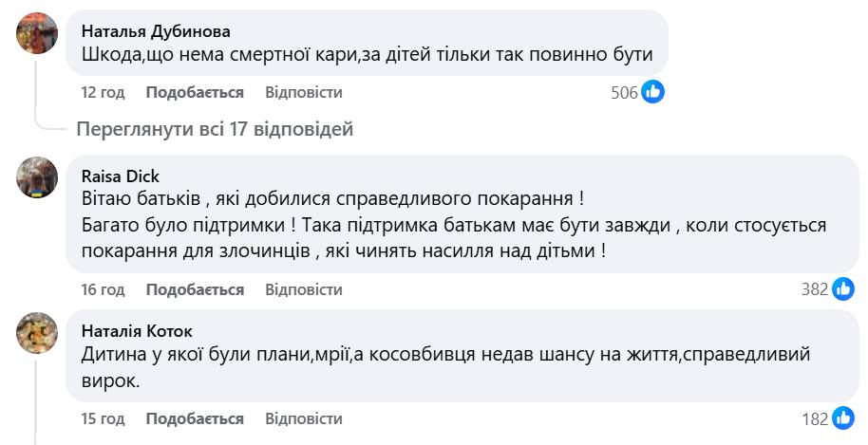The width and height of the screenshot is (868, 445).
Task: Open Наталія Коток's profile picture
Action: pos(38,332)
